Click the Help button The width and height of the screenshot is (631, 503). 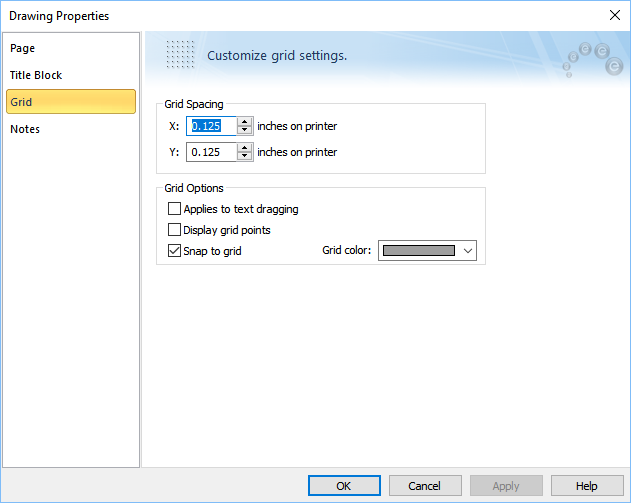[x=587, y=486]
